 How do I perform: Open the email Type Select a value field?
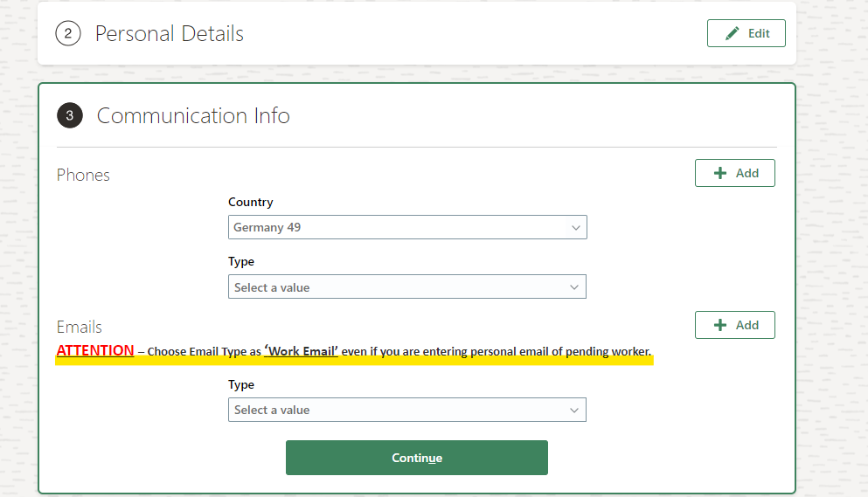point(406,410)
